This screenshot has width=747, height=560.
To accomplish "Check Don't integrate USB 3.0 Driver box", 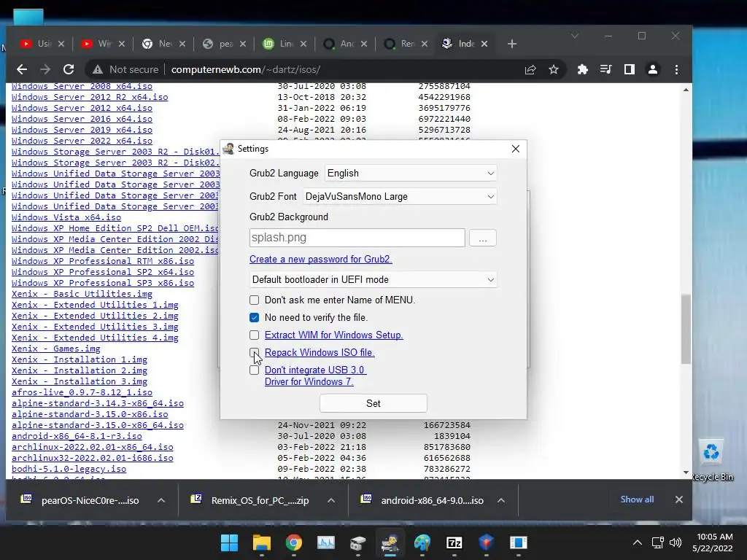I will coord(255,370).
